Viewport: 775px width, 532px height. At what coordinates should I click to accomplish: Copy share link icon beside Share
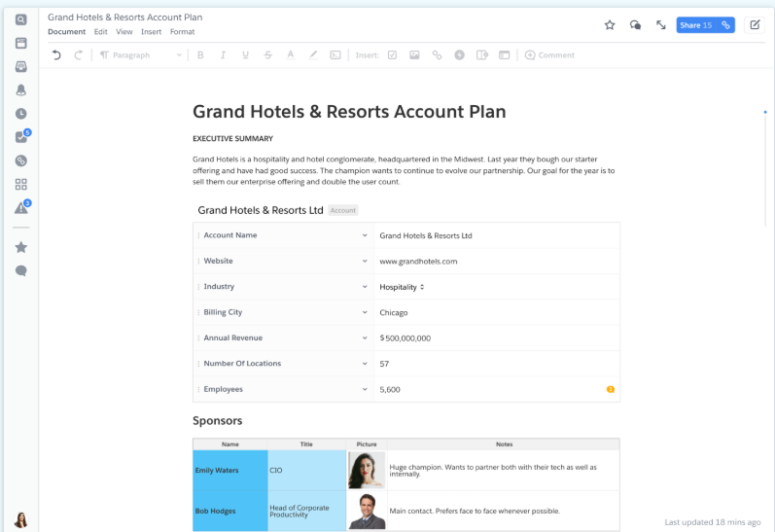pos(725,24)
